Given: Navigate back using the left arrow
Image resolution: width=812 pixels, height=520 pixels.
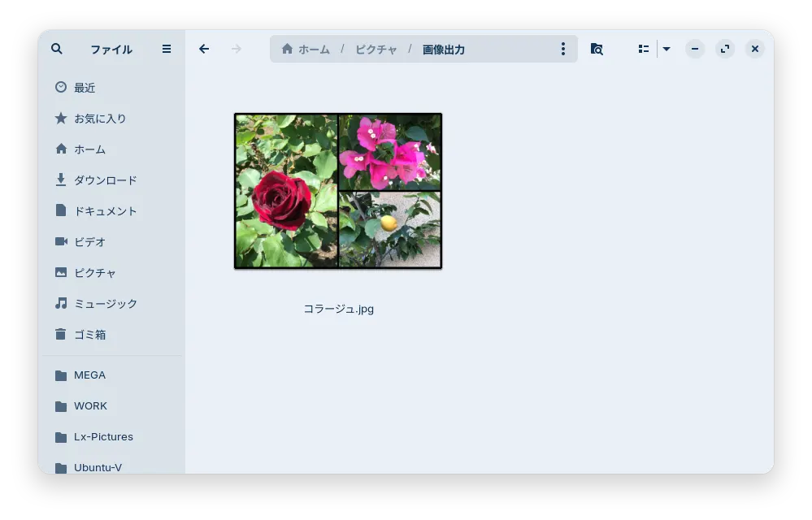Looking at the screenshot, I should (204, 49).
